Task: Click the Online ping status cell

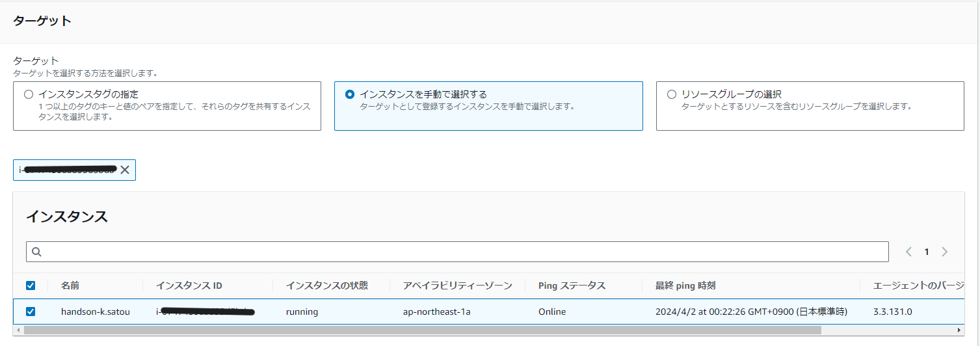Action: click(x=552, y=312)
